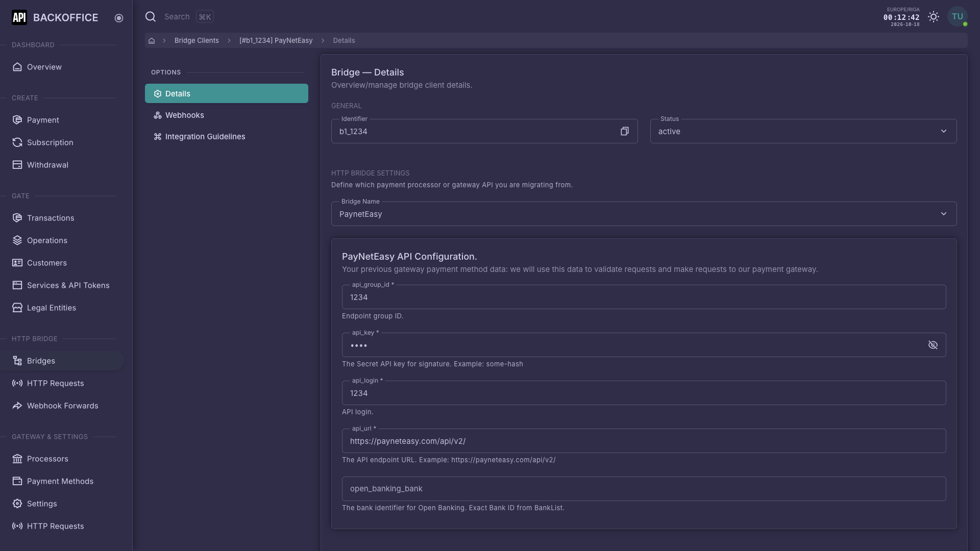Screen dimensions: 980x551
Task: Open Overview in the sidebar
Action: (62, 67)
